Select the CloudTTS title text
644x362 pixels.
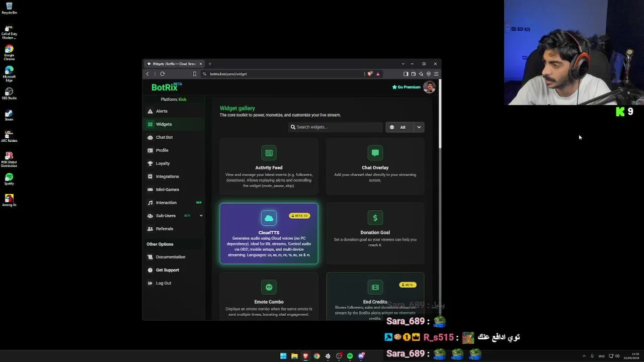pyautogui.click(x=269, y=233)
